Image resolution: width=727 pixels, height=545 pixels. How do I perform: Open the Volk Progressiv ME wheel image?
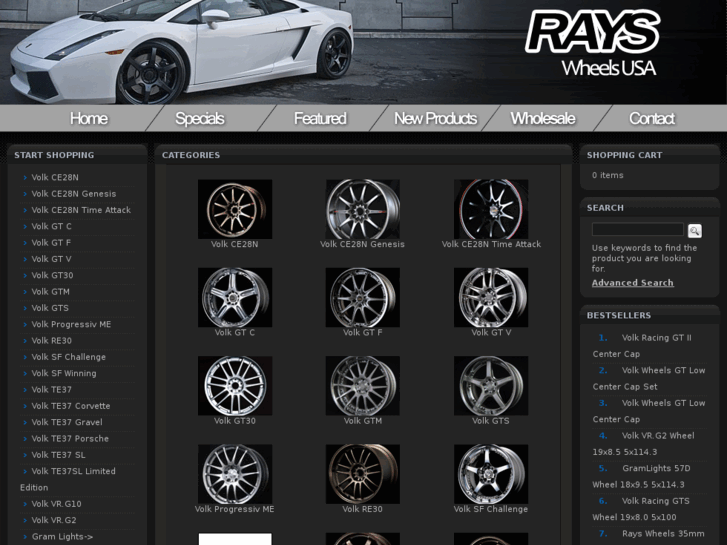click(x=235, y=474)
